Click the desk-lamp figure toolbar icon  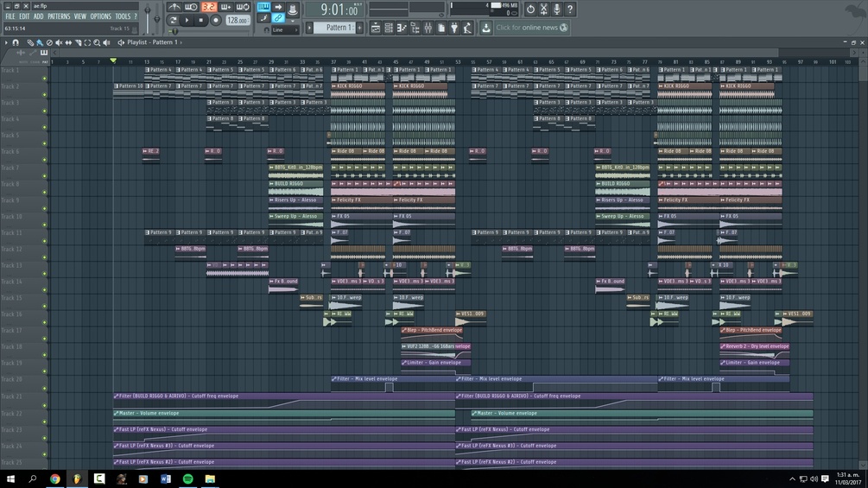tap(468, 28)
